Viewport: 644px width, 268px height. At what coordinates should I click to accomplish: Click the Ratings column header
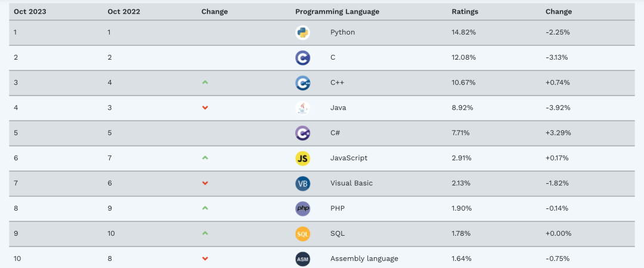pos(465,11)
